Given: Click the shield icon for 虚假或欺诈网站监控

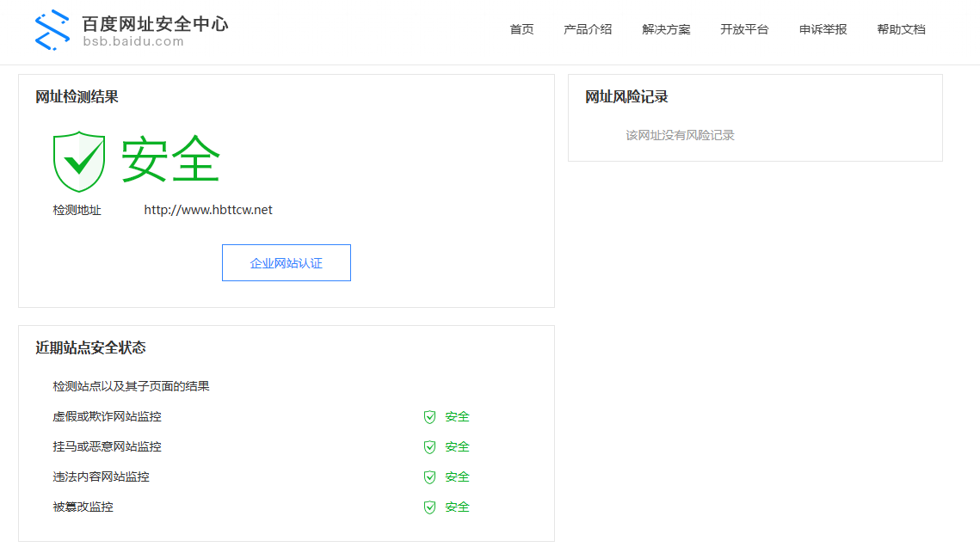Looking at the screenshot, I should pyautogui.click(x=429, y=417).
